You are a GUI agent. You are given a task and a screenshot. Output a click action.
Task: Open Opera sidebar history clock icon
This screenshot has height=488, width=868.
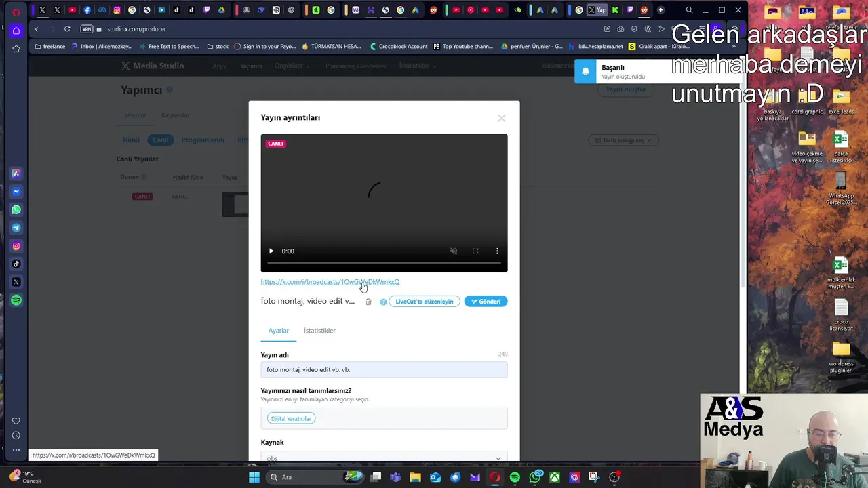(x=16, y=436)
